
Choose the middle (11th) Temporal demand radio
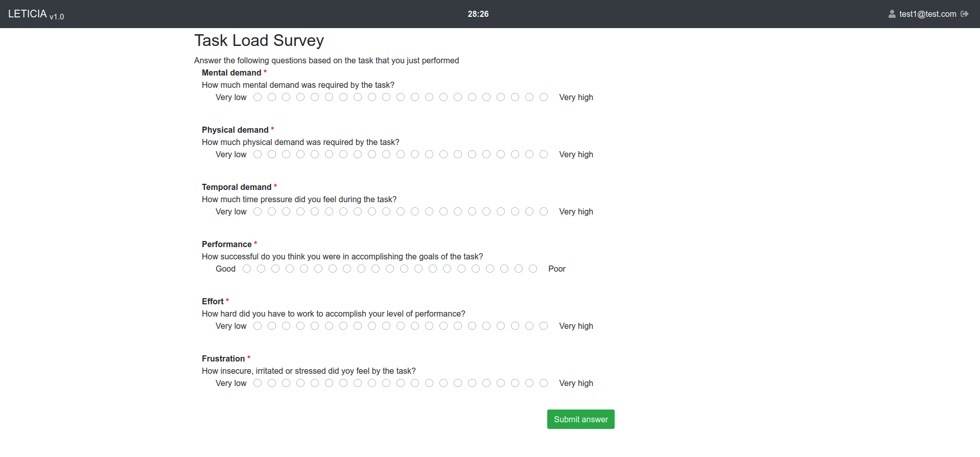401,211
